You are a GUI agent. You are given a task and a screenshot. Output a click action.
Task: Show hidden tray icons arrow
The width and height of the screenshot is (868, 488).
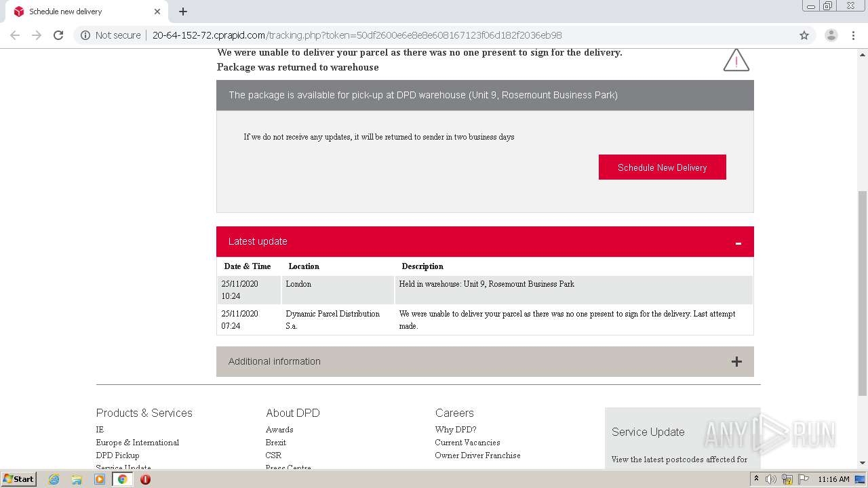[x=756, y=479]
